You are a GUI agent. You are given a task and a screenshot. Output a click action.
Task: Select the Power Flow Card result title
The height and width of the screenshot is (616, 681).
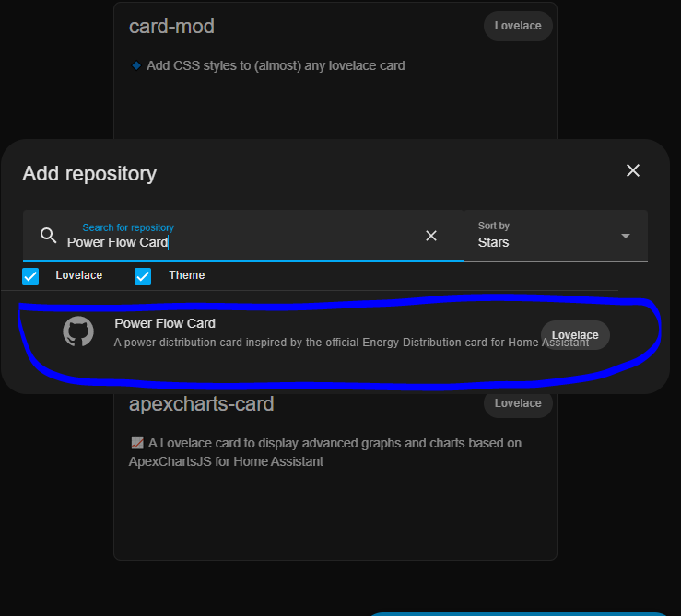165,323
